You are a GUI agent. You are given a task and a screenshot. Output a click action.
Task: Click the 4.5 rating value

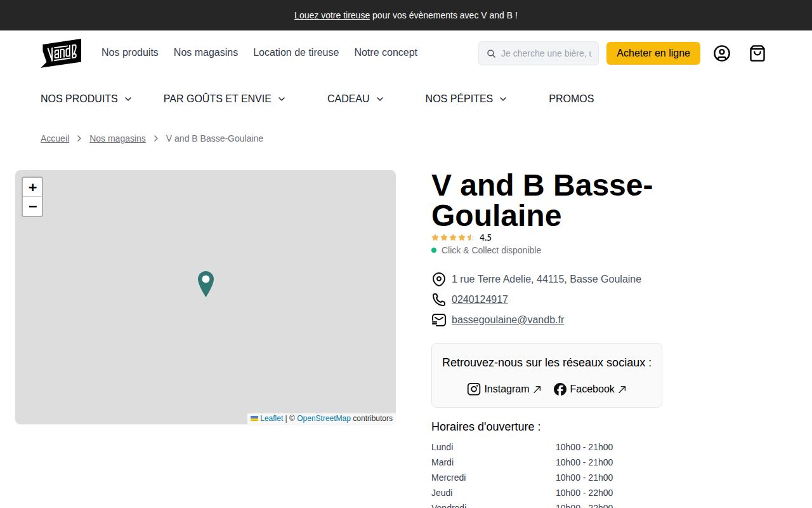485,237
